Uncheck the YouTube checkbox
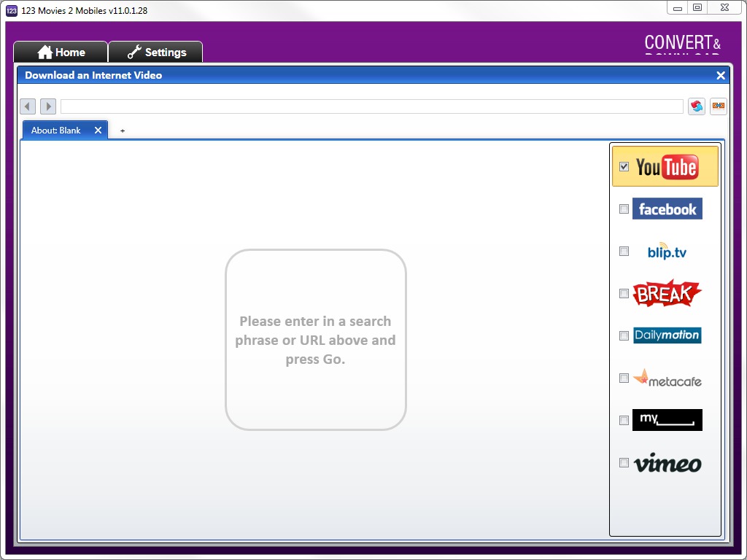 [x=624, y=167]
